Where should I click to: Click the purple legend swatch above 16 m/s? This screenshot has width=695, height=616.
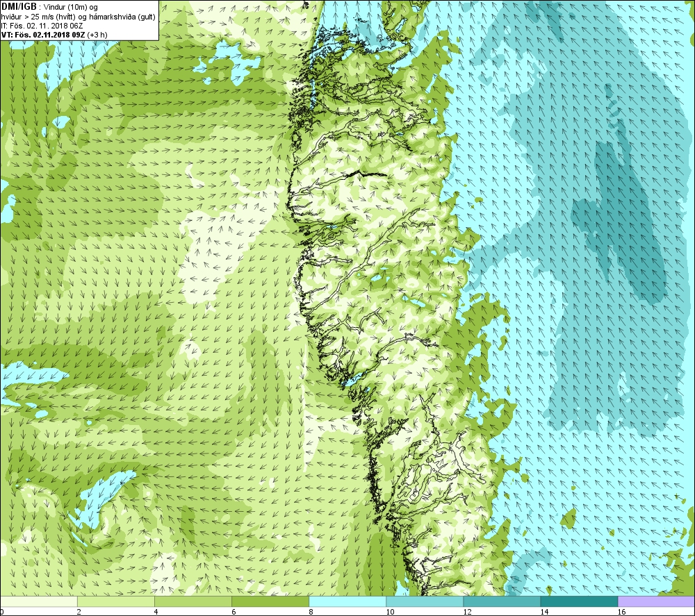656,601
